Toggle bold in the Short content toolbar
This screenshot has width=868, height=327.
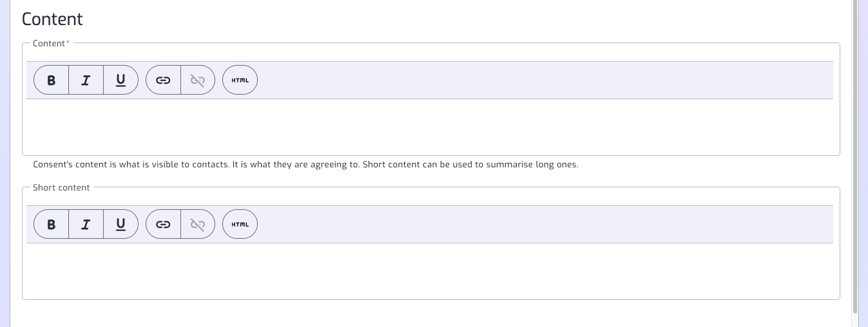coord(52,224)
